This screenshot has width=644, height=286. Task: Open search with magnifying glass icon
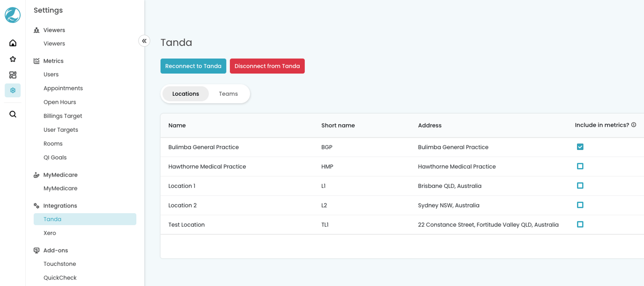[13, 114]
